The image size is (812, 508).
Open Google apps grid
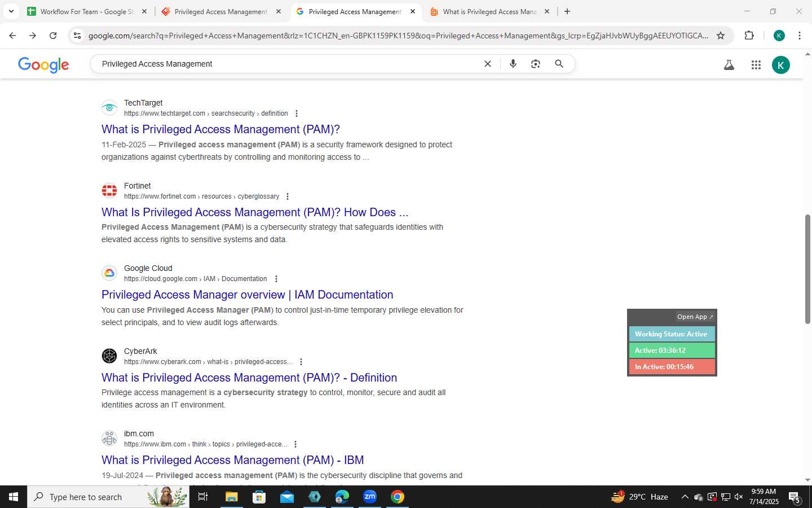tap(756, 65)
